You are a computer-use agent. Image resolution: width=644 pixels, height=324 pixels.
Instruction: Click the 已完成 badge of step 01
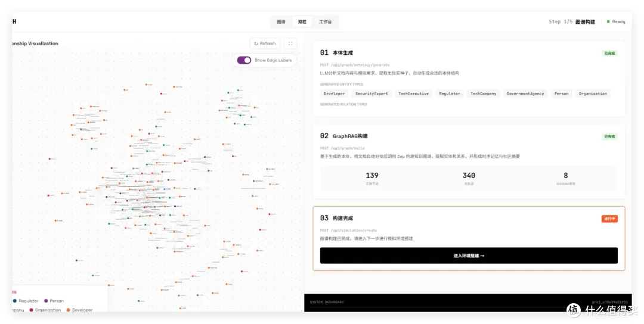[609, 54]
